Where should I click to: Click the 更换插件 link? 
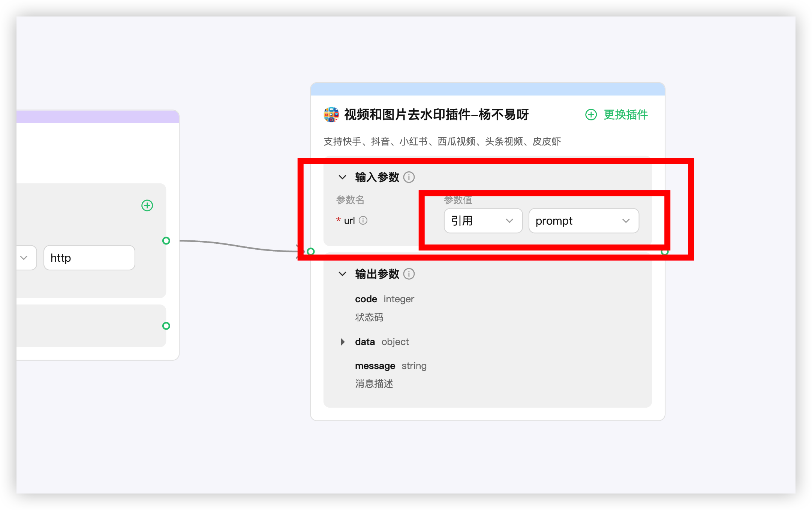tap(625, 114)
